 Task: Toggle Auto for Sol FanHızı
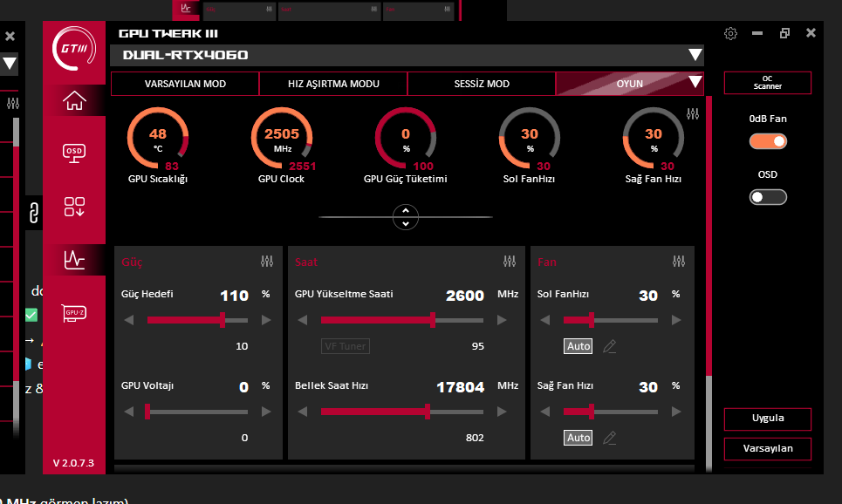click(x=578, y=346)
